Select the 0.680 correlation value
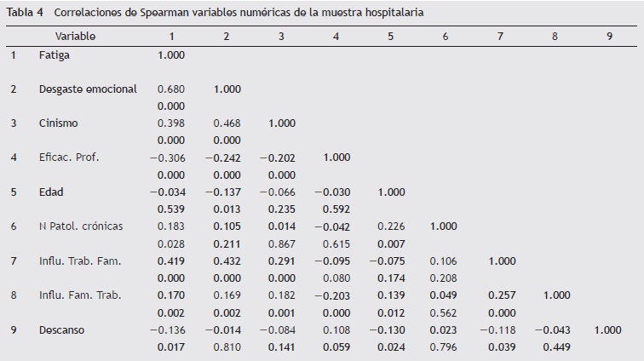 171,89
